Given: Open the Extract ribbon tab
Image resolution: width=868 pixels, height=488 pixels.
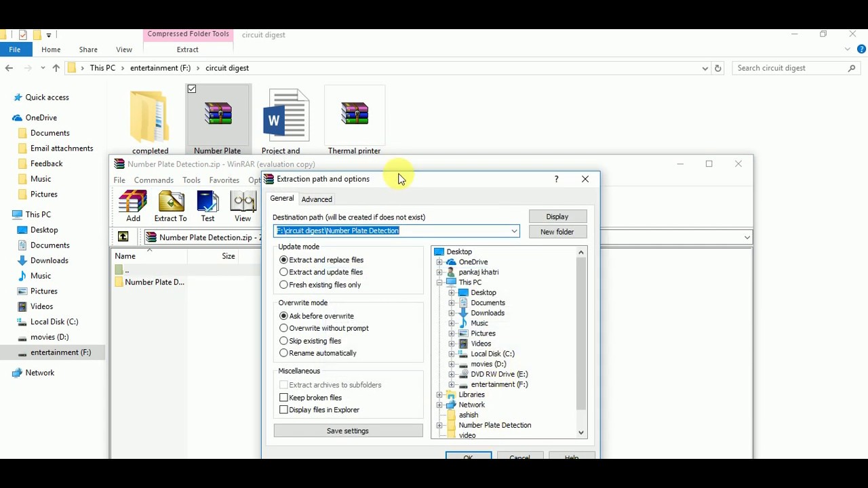Looking at the screenshot, I should (x=187, y=49).
